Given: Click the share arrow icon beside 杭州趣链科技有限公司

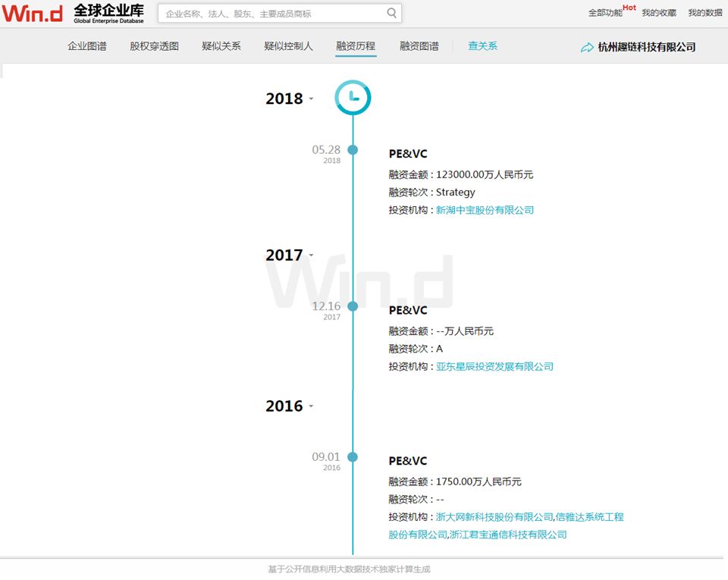Looking at the screenshot, I should [587, 47].
